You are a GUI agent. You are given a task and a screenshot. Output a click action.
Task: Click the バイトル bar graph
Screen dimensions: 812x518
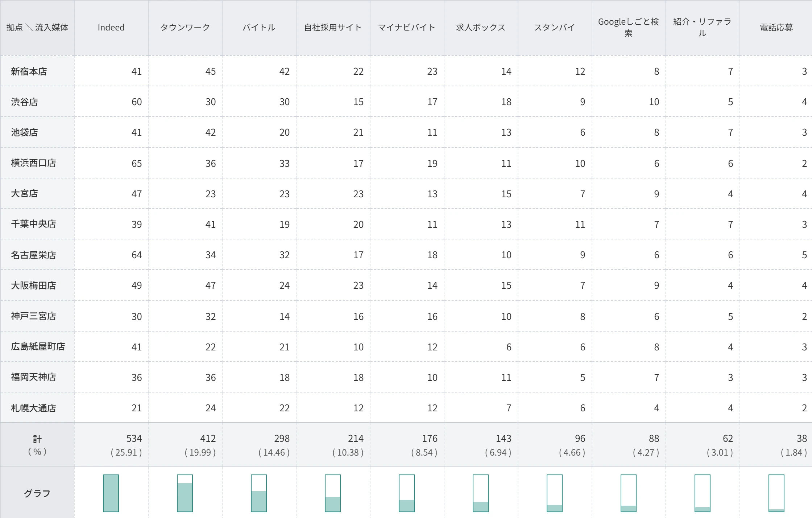[259, 493]
